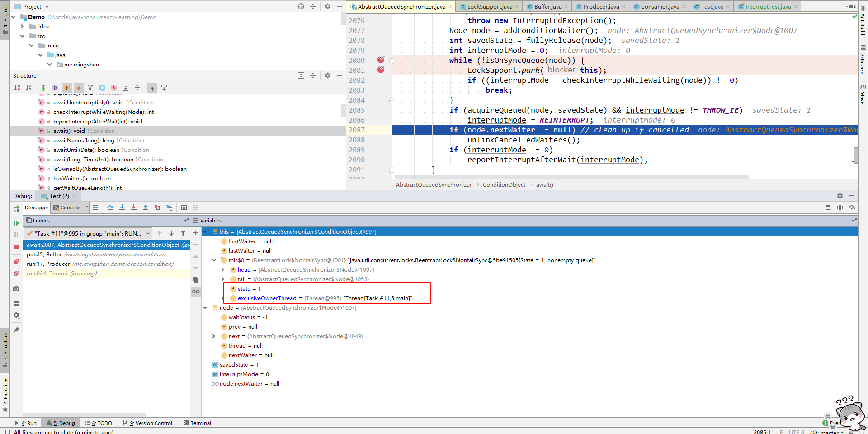Click Step Over blue arrow icon
The image size is (868, 434).
(110, 208)
